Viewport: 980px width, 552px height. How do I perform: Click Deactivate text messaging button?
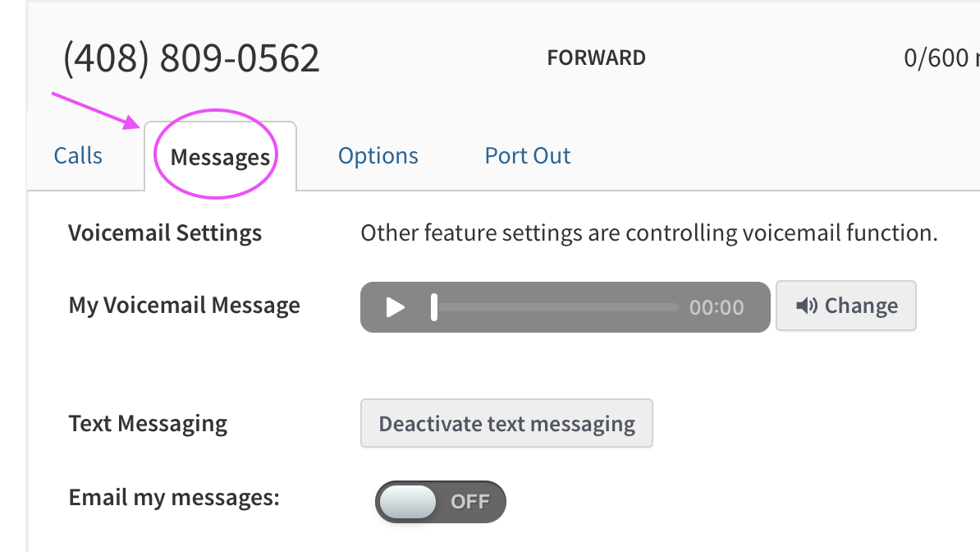(506, 424)
